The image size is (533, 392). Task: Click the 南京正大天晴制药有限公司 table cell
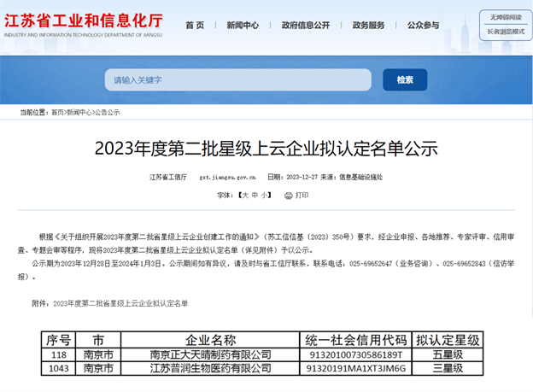tap(210, 354)
